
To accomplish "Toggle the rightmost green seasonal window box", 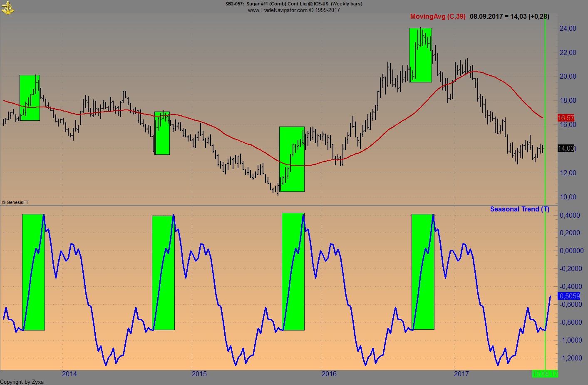I will tap(423, 271).
